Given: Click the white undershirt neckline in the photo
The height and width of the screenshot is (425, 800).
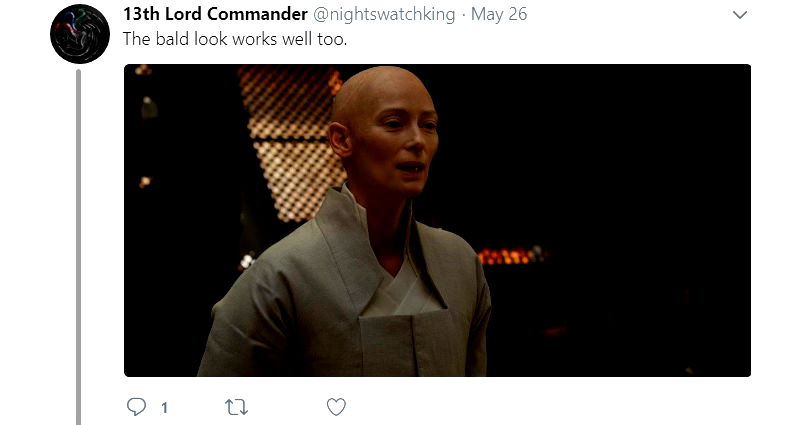Looking at the screenshot, I should click(403, 291).
